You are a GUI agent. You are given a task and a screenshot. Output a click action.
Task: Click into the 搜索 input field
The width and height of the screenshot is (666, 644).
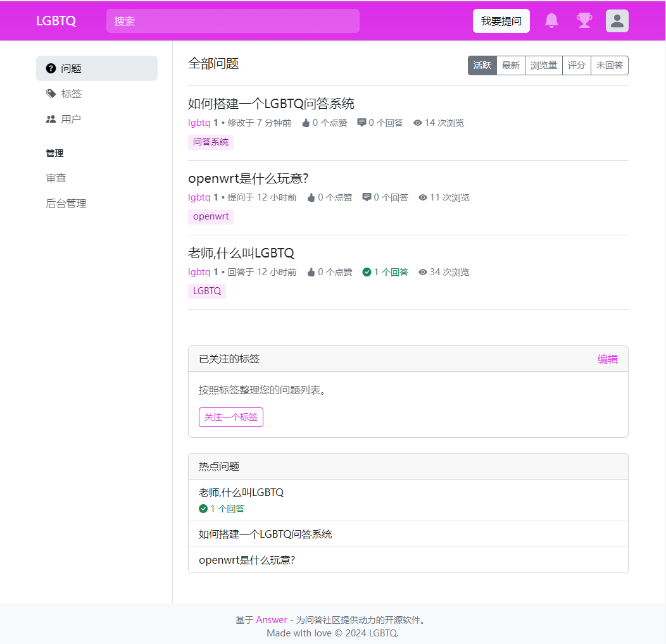[232, 21]
